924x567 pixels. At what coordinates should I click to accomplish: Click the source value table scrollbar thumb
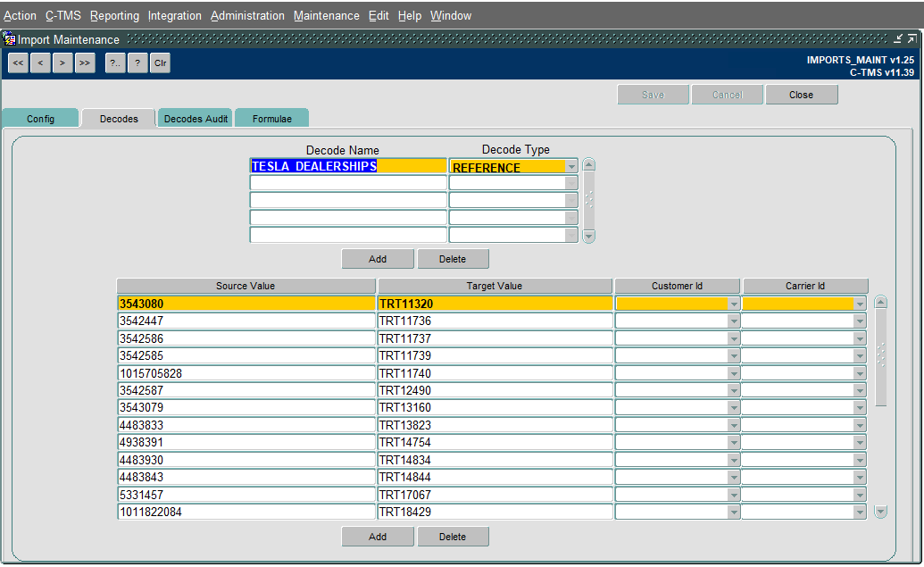881,357
